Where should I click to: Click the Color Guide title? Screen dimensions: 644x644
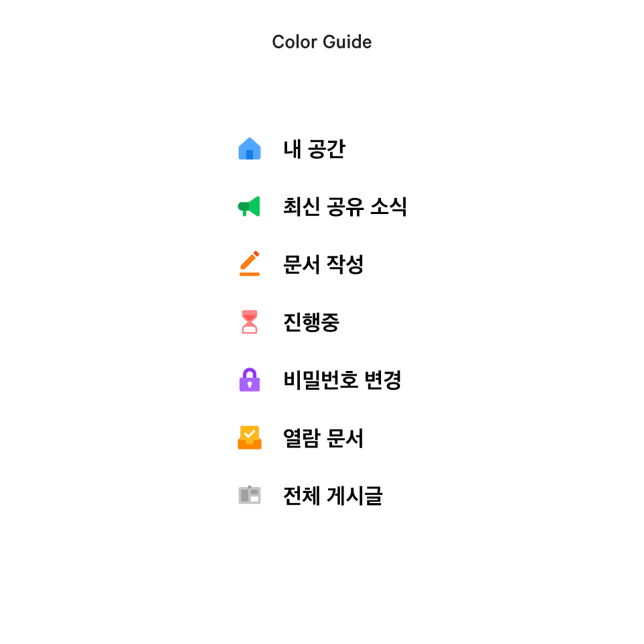[322, 42]
